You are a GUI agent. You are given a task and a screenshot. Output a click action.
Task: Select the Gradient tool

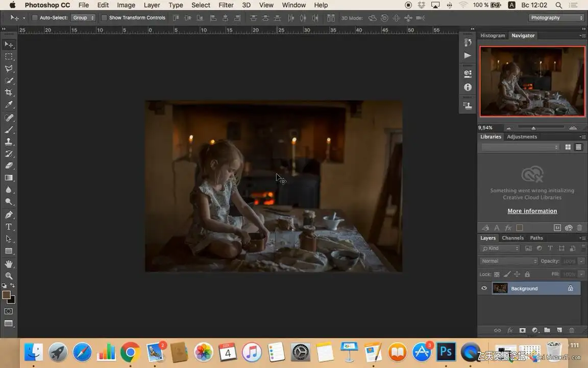pos(9,178)
